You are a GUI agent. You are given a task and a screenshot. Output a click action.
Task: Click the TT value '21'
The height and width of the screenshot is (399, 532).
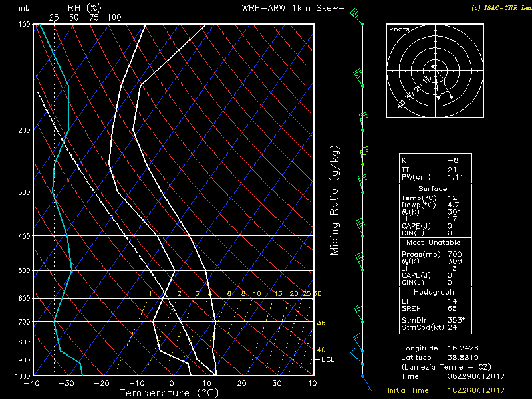tap(452, 170)
